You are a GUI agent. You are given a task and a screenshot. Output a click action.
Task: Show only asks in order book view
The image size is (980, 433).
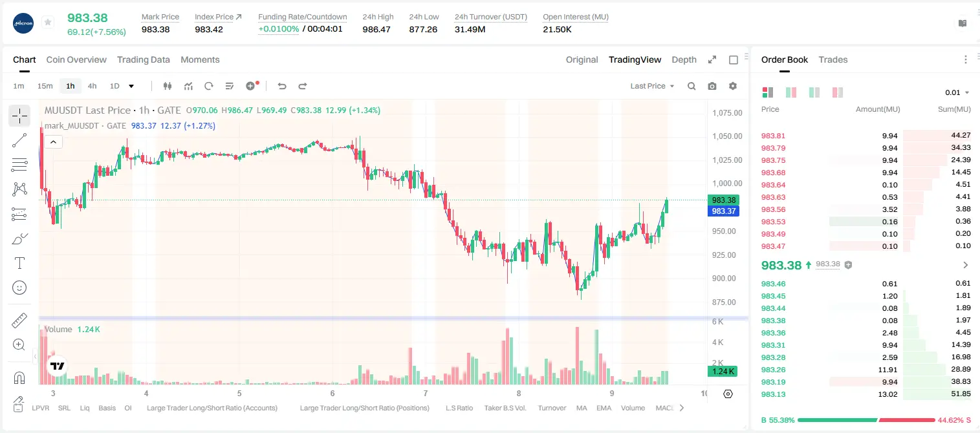pos(838,92)
